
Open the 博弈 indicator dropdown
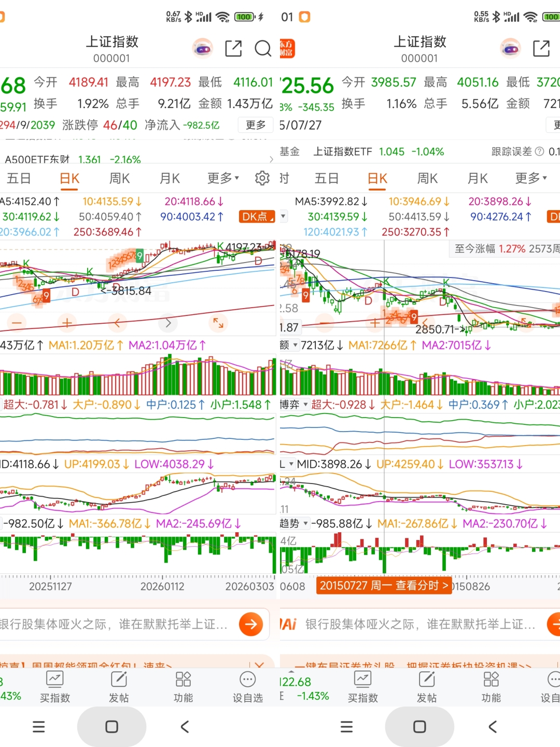point(295,404)
